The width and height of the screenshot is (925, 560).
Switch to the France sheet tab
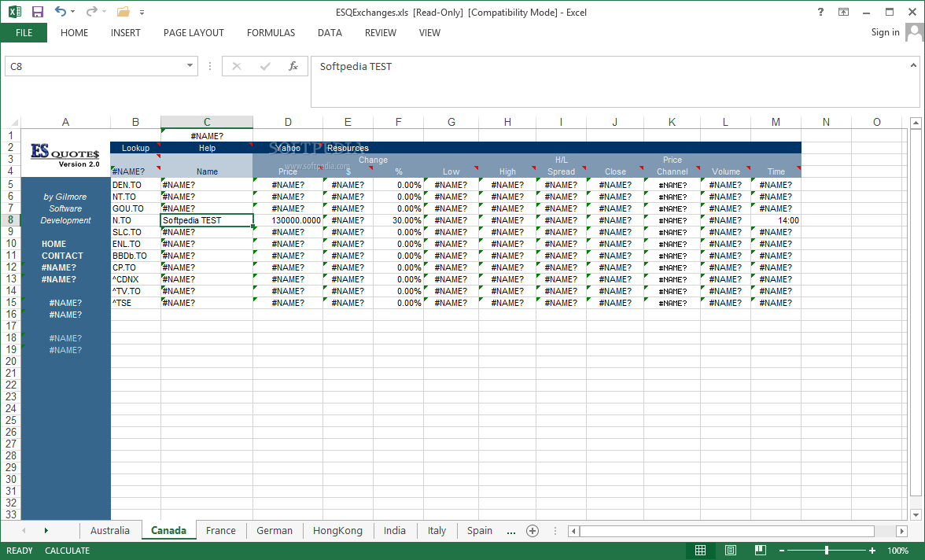coord(220,530)
